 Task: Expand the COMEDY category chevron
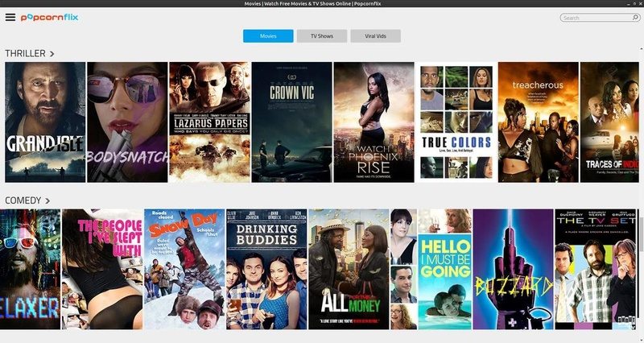tap(47, 200)
